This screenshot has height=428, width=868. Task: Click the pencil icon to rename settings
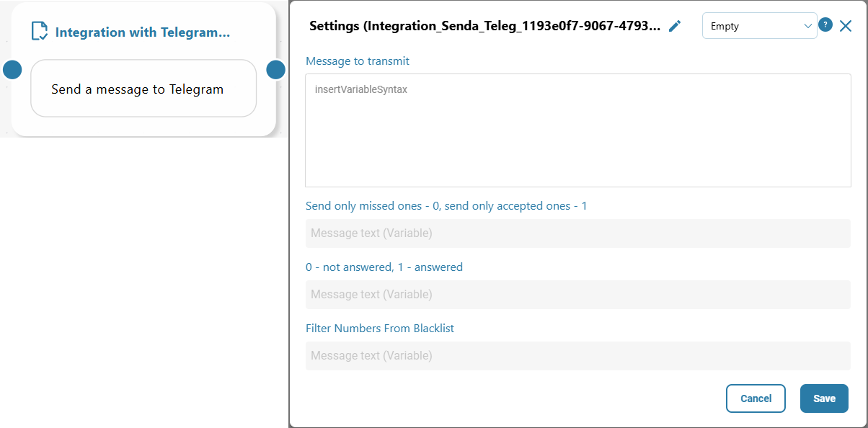pos(675,26)
